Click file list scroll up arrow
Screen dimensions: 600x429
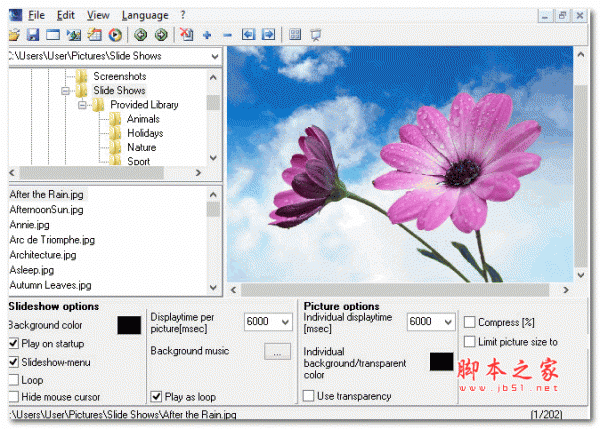(x=213, y=195)
